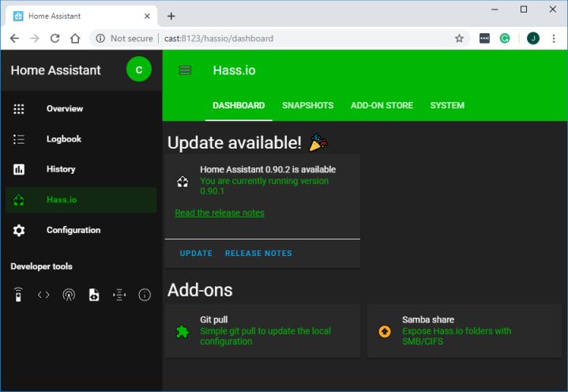568x392 pixels.
Task: Open a new browser tab
Action: 171,17
